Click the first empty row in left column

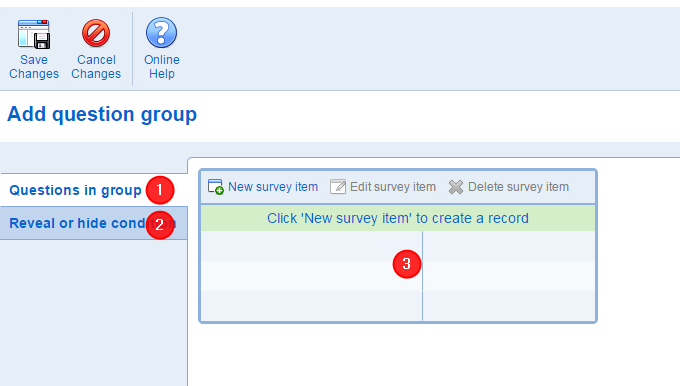[x=311, y=246]
